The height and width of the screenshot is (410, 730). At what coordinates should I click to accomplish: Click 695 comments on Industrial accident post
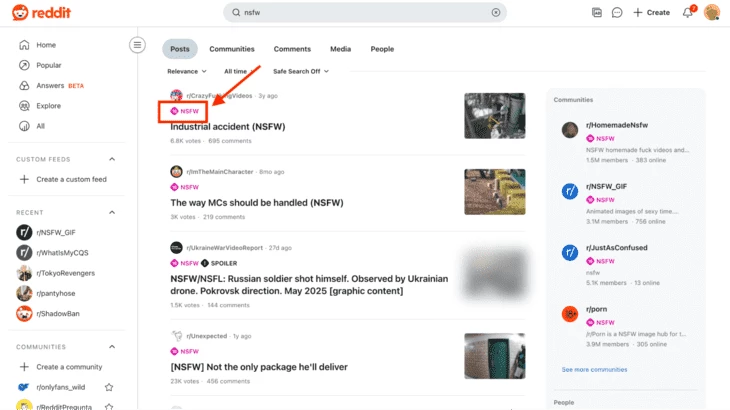click(x=230, y=141)
